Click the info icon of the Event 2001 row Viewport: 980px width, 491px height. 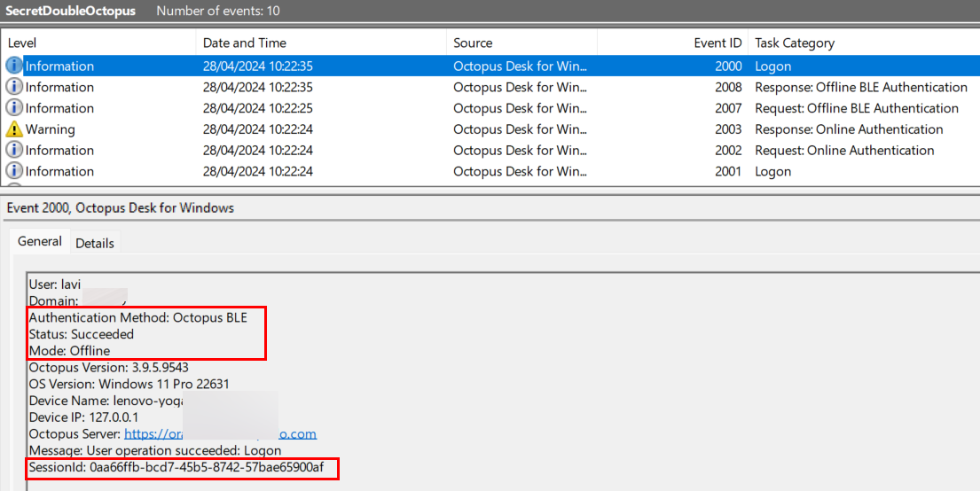pos(14,171)
